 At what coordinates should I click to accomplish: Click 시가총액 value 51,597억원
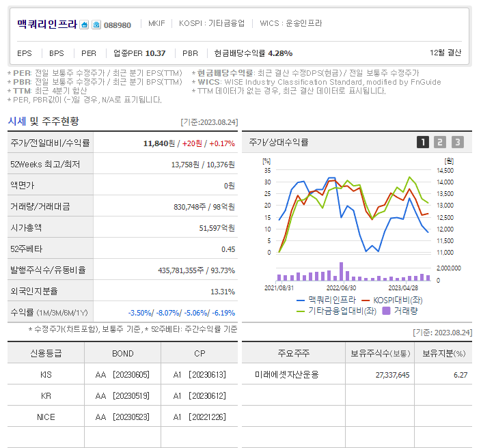coord(217,228)
